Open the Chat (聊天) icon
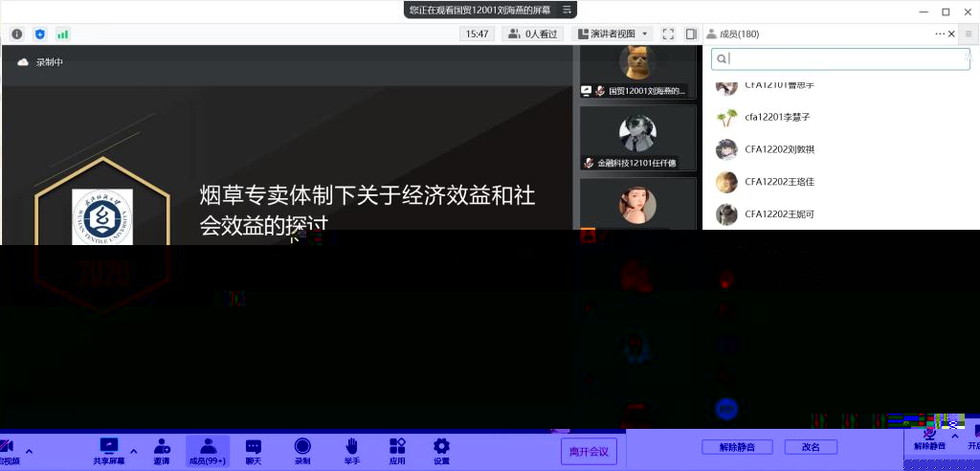980x471 pixels. click(x=254, y=446)
